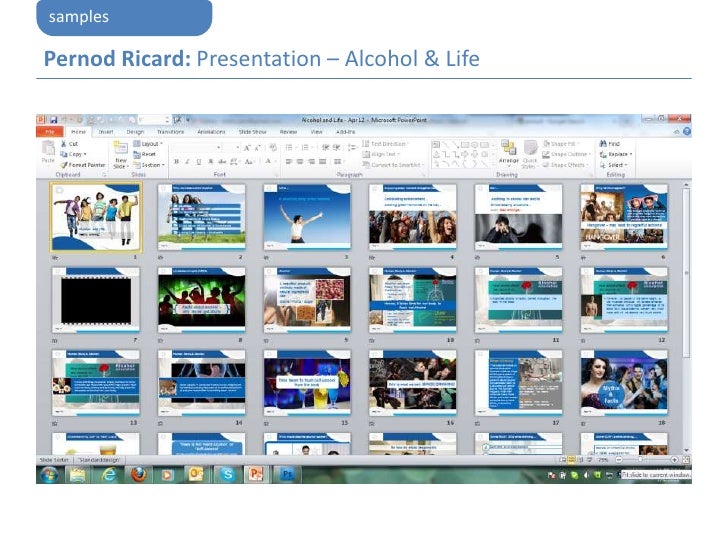The width and height of the screenshot is (728, 546).
Task: Click the View ribbon tab
Action: coord(316,132)
